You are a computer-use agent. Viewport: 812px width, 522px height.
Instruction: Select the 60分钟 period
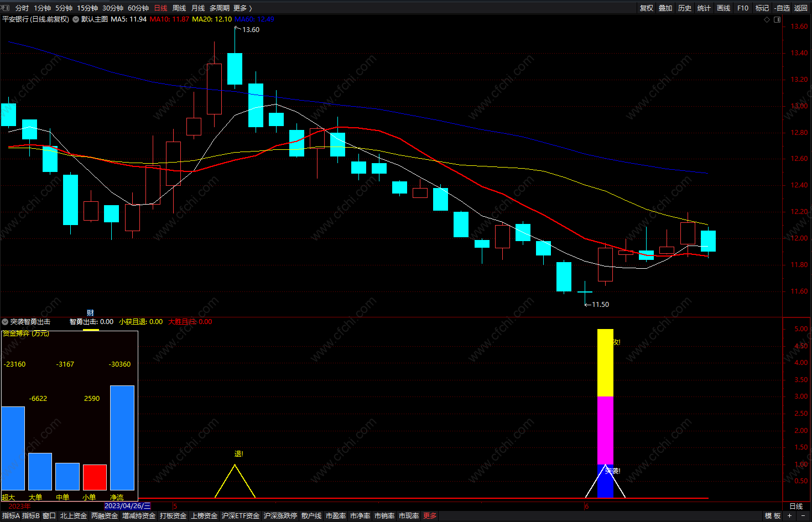coord(138,8)
